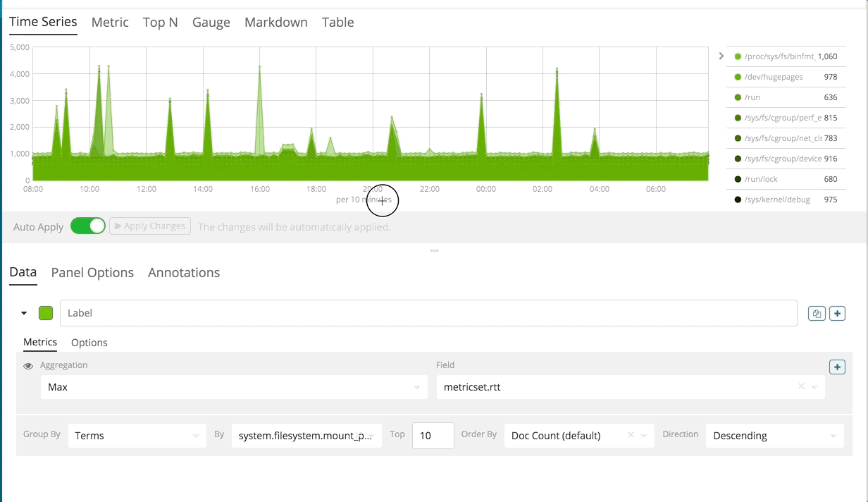
Task: Toggle legend entry /run/lock
Action: (x=786, y=179)
